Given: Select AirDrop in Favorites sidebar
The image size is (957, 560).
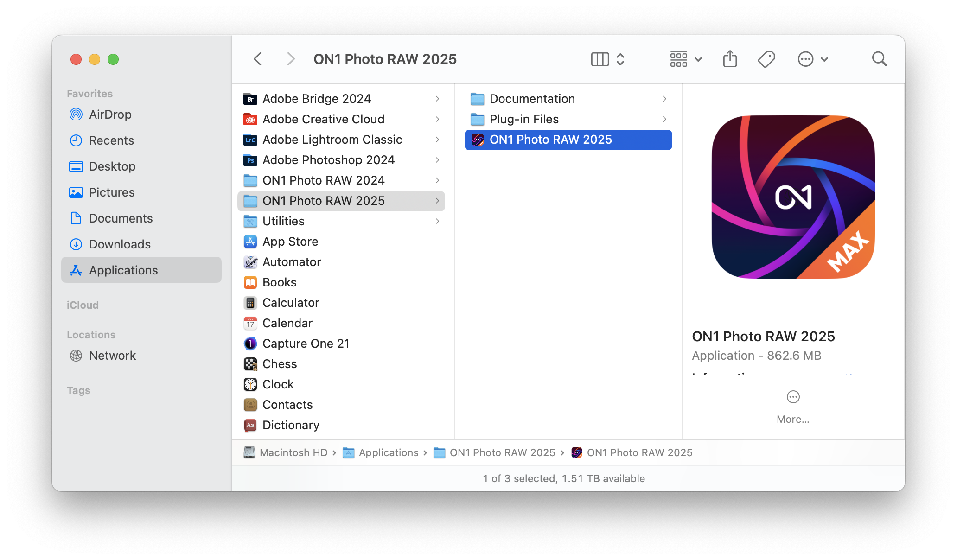Looking at the screenshot, I should click(x=110, y=115).
